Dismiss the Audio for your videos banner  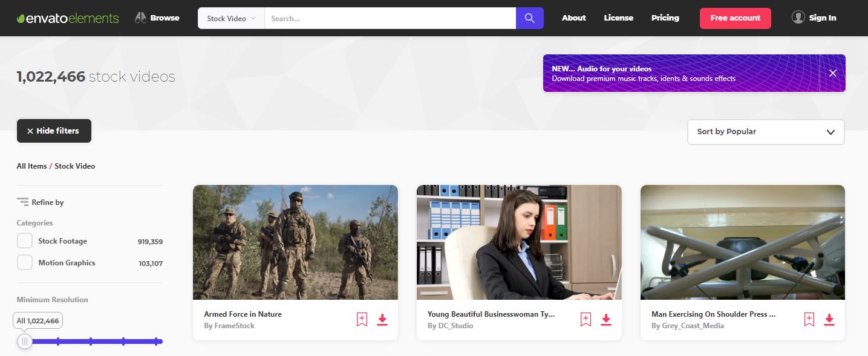pos(833,73)
